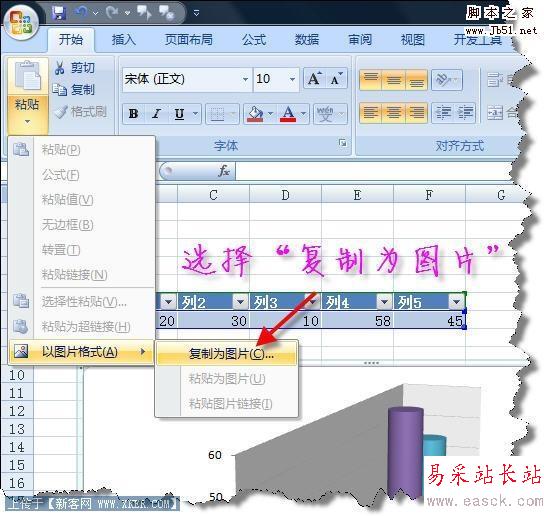Open Customize Quick Access Toolbar arrow
The height and width of the screenshot is (516, 544).
tap(196, 13)
